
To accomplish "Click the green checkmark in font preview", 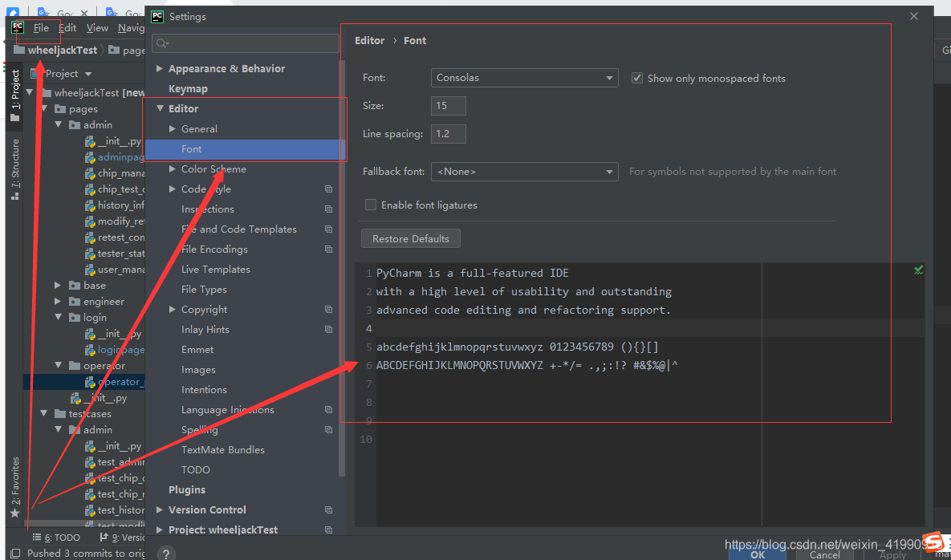I will coord(918,270).
